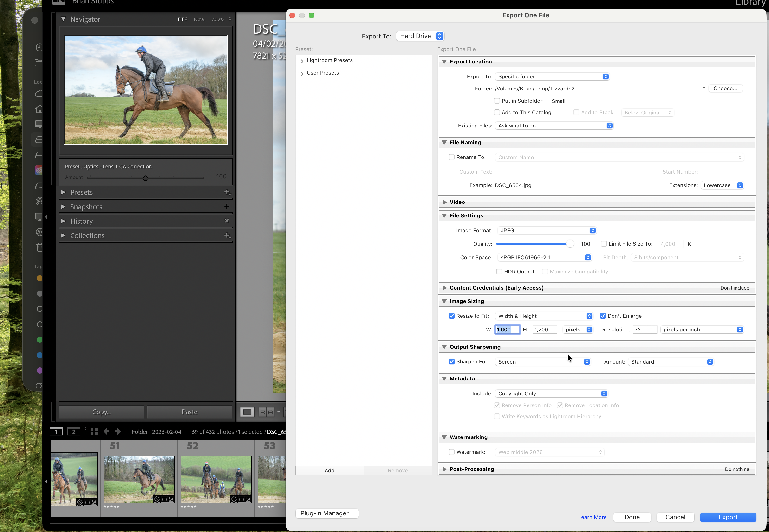Enable the Rename To checkbox

[x=452, y=157]
